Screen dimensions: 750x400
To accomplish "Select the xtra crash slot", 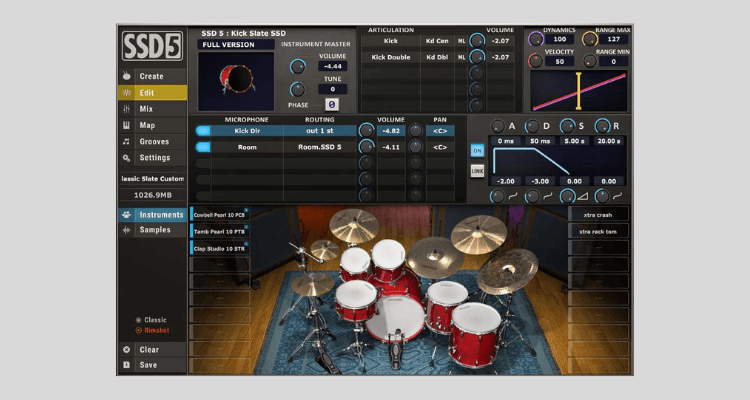I will pos(598,215).
